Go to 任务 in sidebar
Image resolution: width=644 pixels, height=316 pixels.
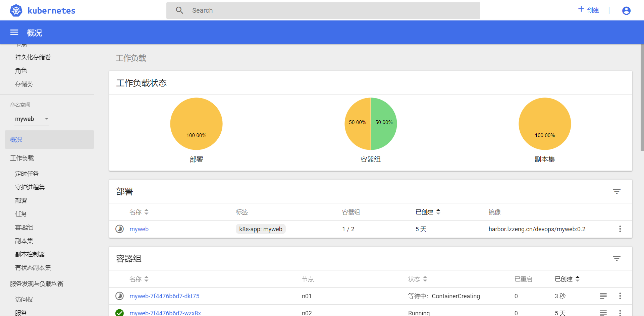tap(21, 214)
